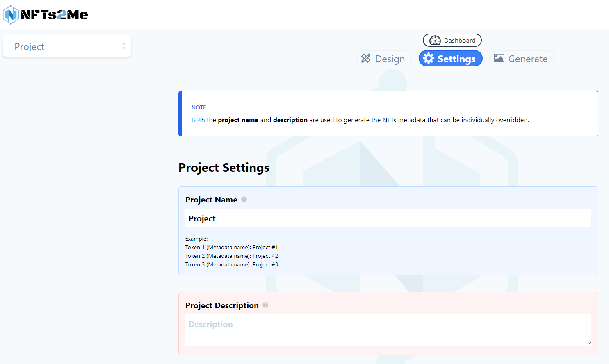Click the NFTs2Me brand name text

(54, 15)
